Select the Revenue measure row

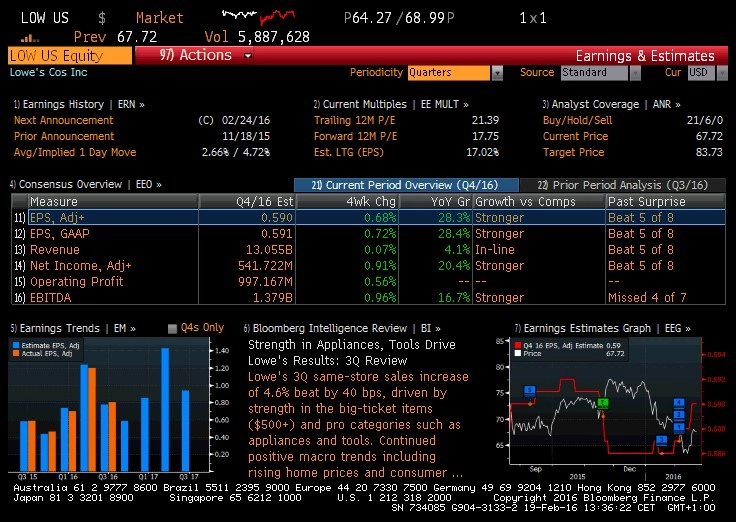point(368,250)
